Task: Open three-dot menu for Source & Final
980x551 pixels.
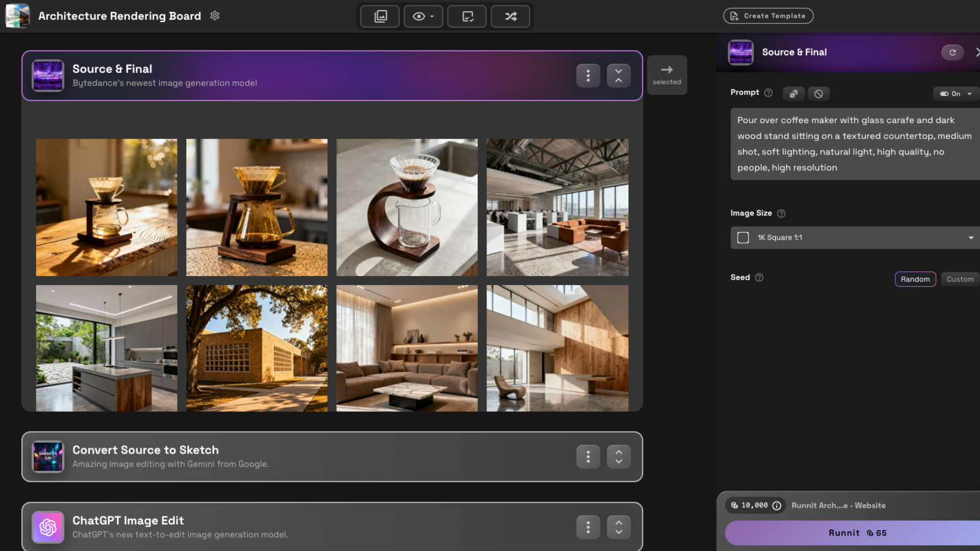Action: 588,76
